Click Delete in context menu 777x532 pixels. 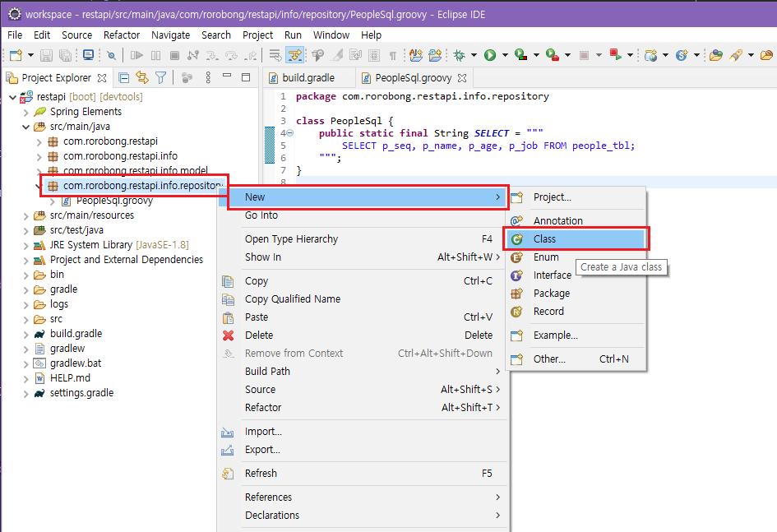coord(363,335)
